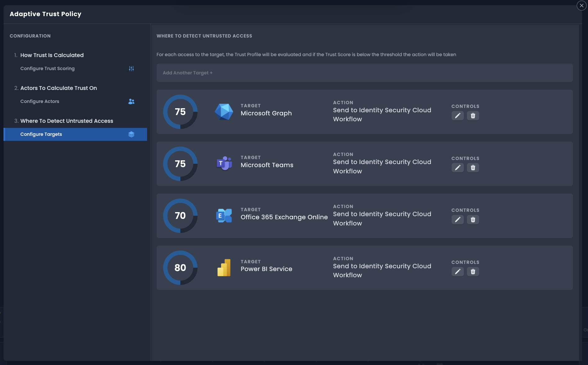588x365 pixels.
Task: Click Microsoft Graph threshold gauge showing 75
Action: (180, 112)
